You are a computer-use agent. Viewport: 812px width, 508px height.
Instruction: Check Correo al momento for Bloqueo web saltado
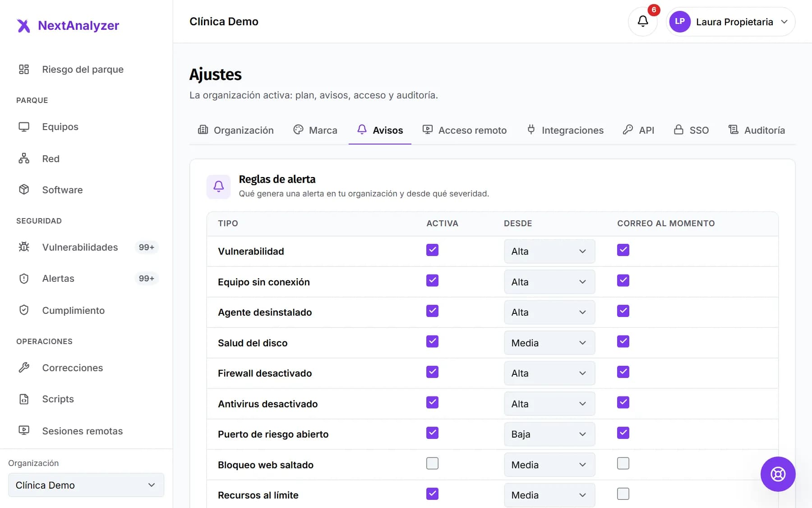tap(623, 463)
